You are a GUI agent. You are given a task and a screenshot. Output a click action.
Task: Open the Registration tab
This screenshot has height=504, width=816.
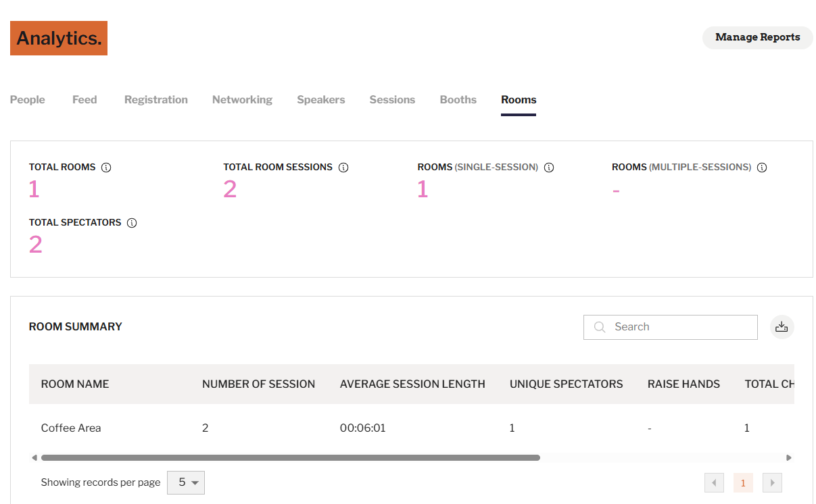click(156, 100)
